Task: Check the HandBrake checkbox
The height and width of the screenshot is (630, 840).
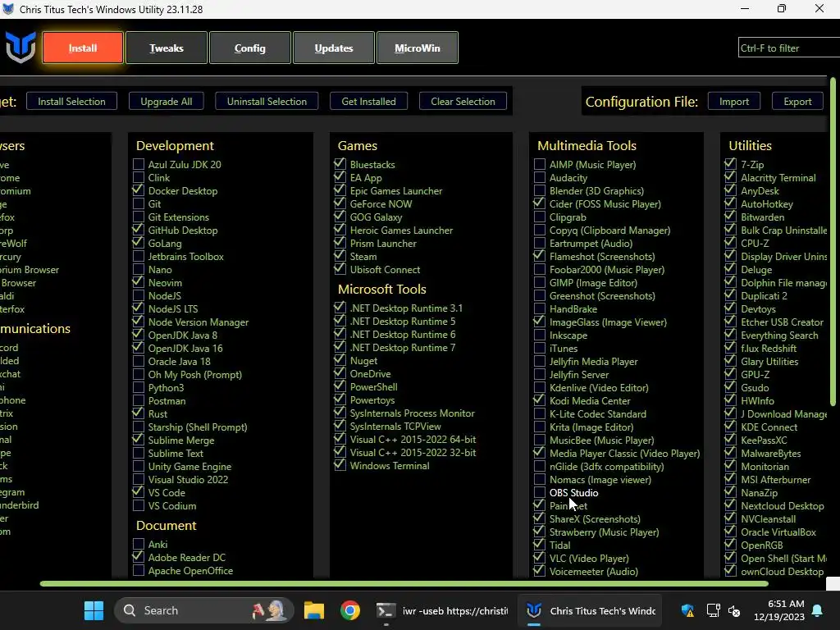Action: tap(540, 308)
